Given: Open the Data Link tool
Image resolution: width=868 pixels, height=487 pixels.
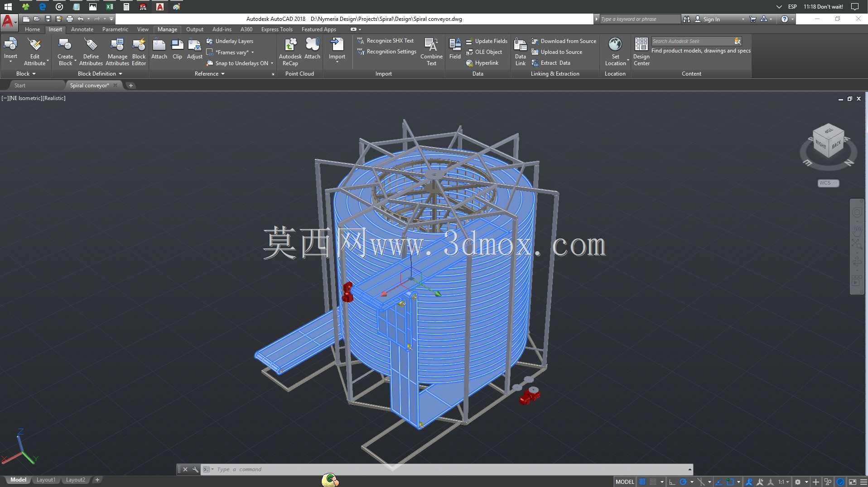Looking at the screenshot, I should [x=521, y=52].
